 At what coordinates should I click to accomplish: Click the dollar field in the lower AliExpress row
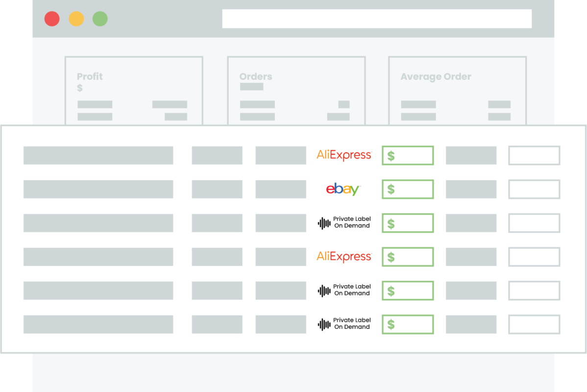pyautogui.click(x=408, y=257)
